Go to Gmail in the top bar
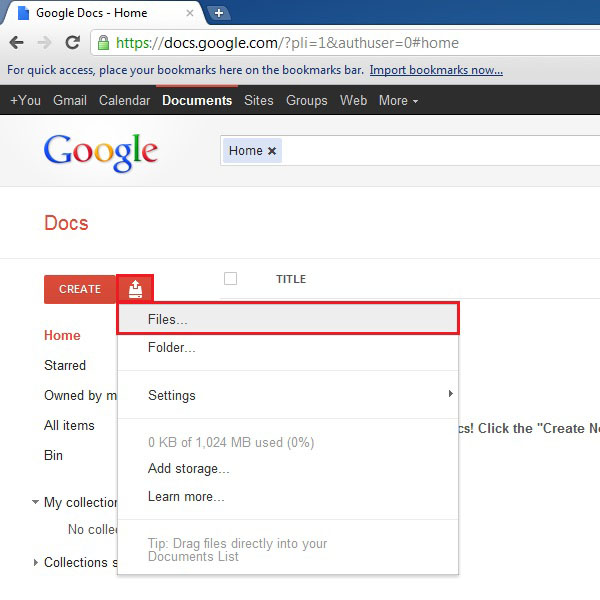Image resolution: width=600 pixels, height=600 pixels. (70, 100)
